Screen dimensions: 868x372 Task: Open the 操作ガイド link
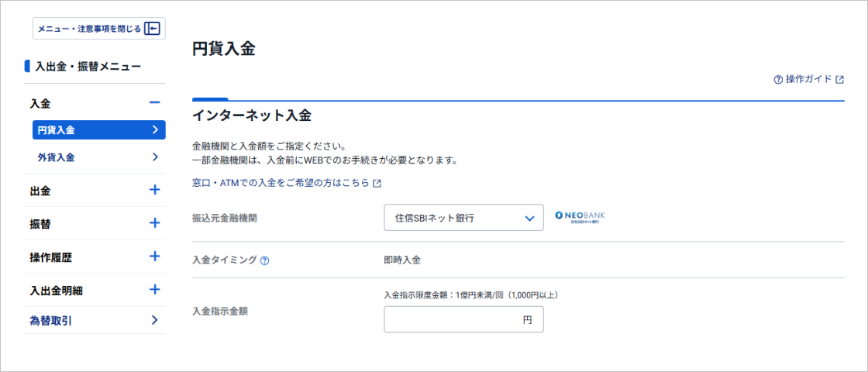(x=808, y=80)
